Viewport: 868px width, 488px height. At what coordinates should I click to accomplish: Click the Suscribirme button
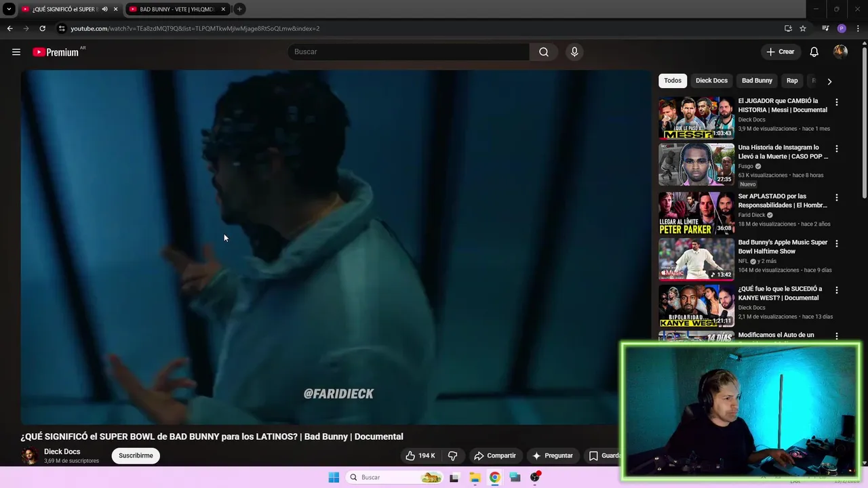(x=136, y=455)
